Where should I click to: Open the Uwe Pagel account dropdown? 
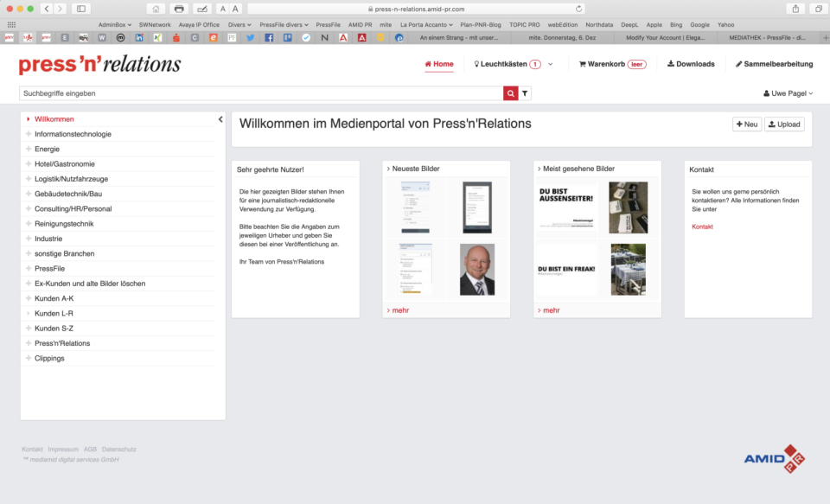point(786,93)
